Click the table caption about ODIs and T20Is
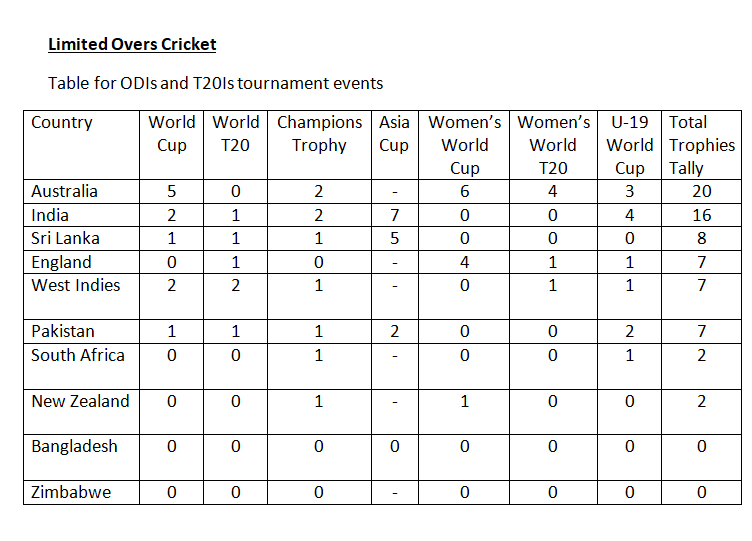 (215, 83)
